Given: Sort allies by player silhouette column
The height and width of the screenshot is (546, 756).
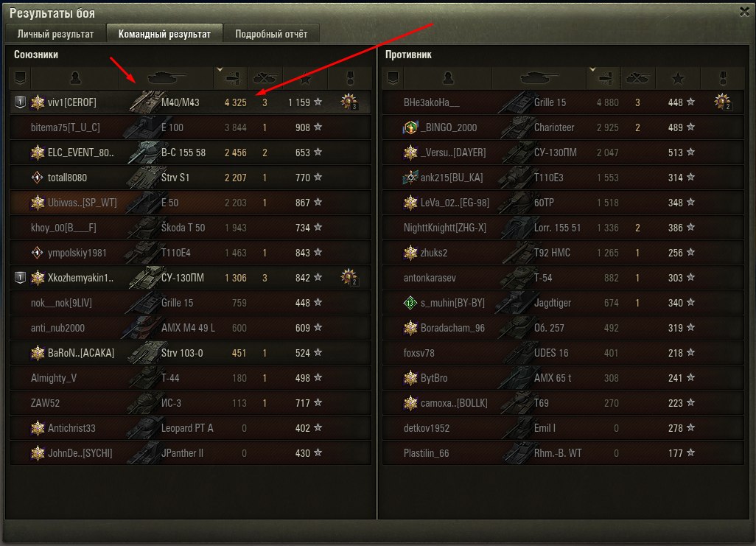Looking at the screenshot, I should coord(76,78).
